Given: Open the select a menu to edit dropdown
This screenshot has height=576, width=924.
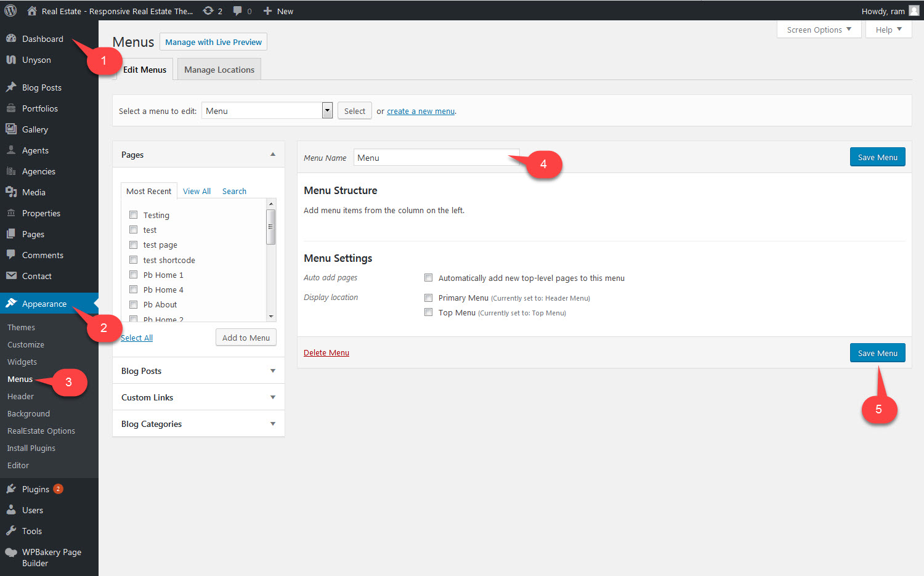Looking at the screenshot, I should [x=267, y=110].
